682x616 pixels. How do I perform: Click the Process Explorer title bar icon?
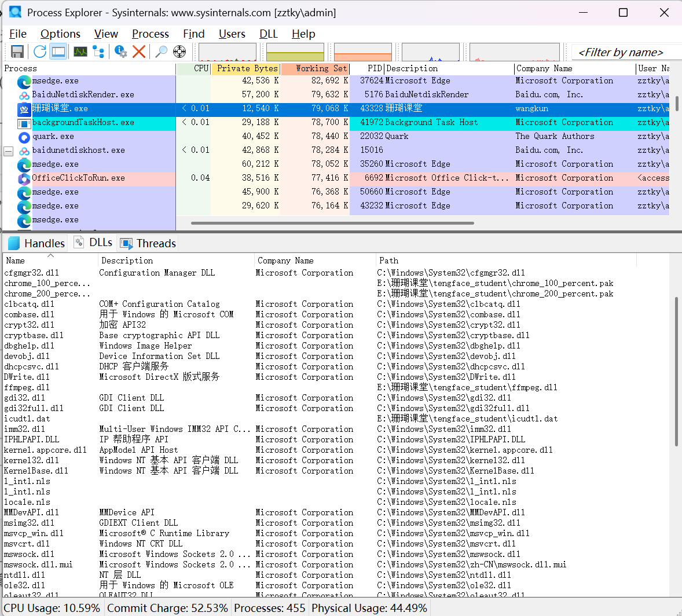[15, 12]
